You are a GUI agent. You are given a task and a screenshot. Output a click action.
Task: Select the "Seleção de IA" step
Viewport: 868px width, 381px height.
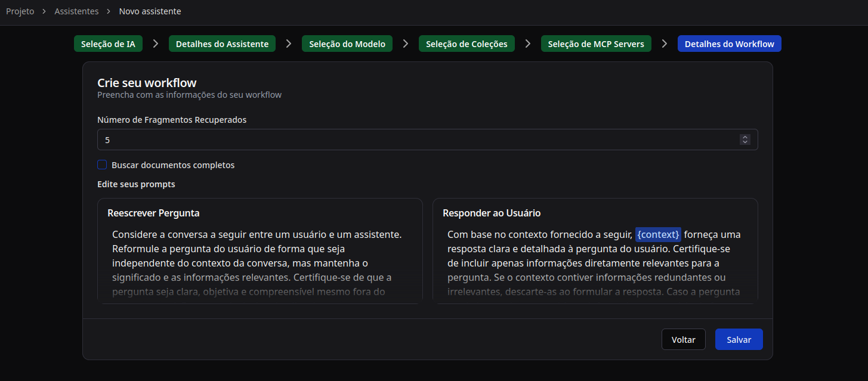108,43
